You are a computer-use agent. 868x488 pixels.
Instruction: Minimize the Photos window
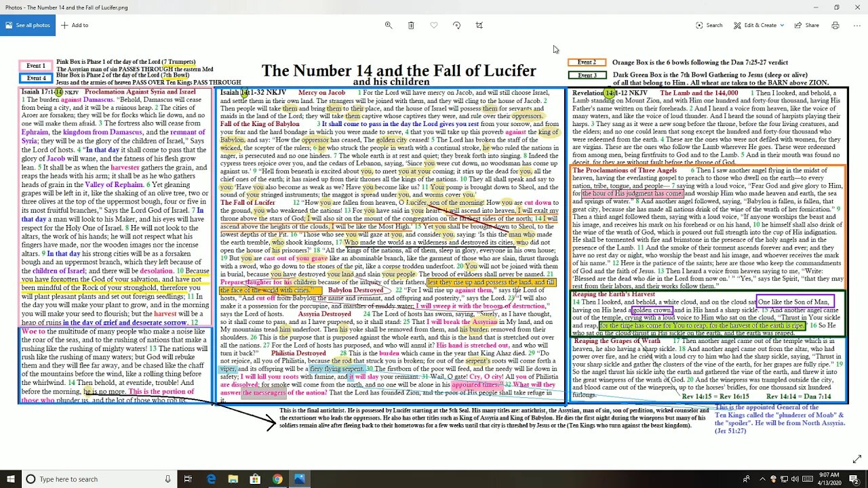(x=816, y=7)
